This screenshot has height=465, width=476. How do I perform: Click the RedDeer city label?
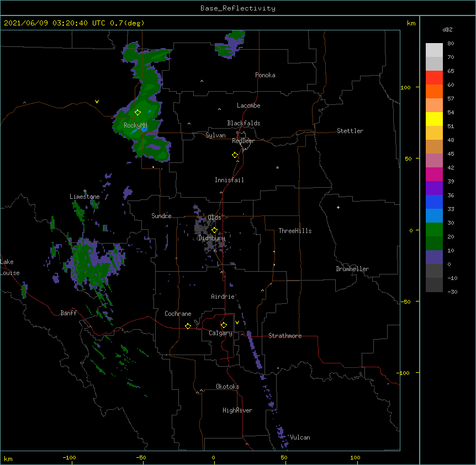tap(243, 141)
